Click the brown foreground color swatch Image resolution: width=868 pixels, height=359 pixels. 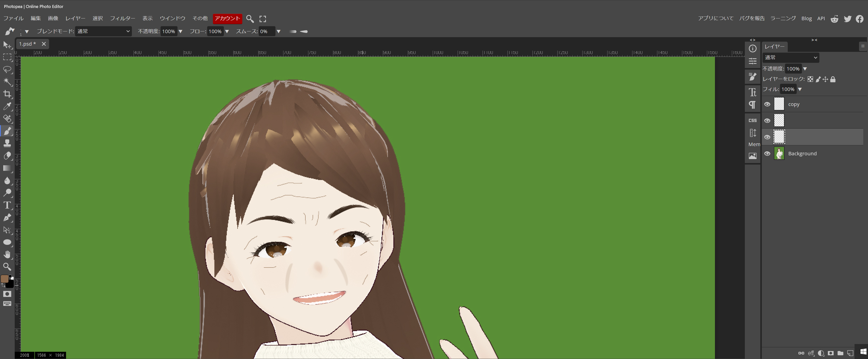pos(5,279)
